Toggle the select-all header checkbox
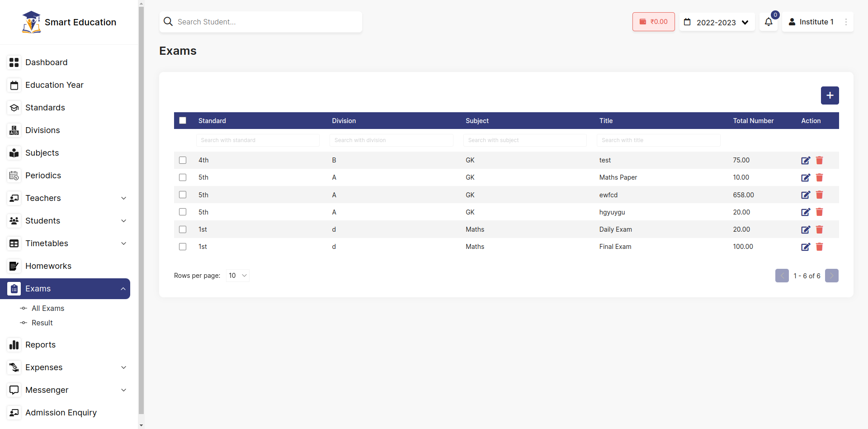The width and height of the screenshot is (868, 429). (183, 120)
